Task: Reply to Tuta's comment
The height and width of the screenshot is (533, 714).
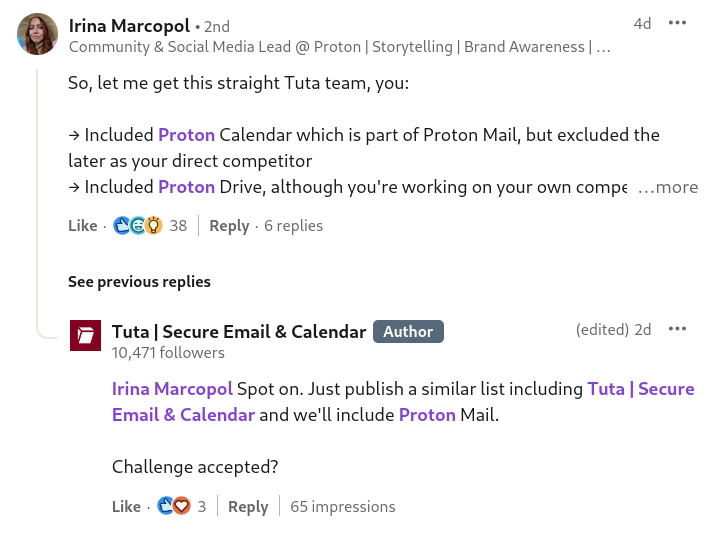Action: 248,507
